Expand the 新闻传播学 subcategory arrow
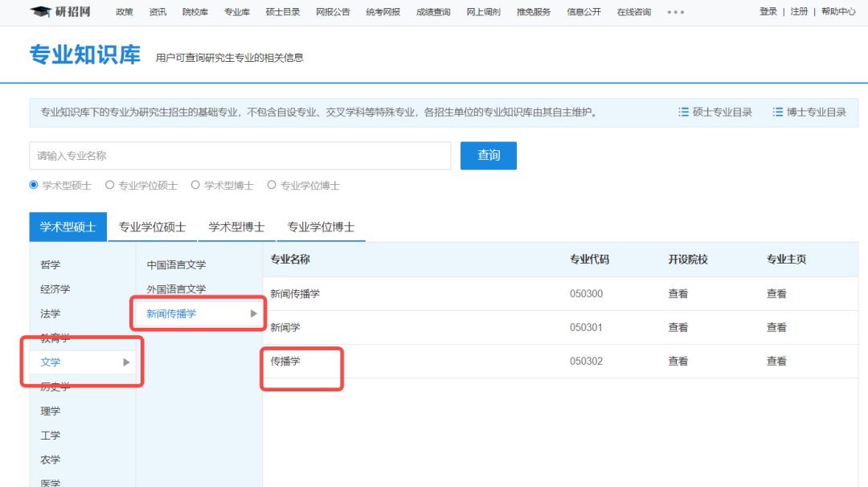Screen dimensions: 868x487 click(253, 313)
